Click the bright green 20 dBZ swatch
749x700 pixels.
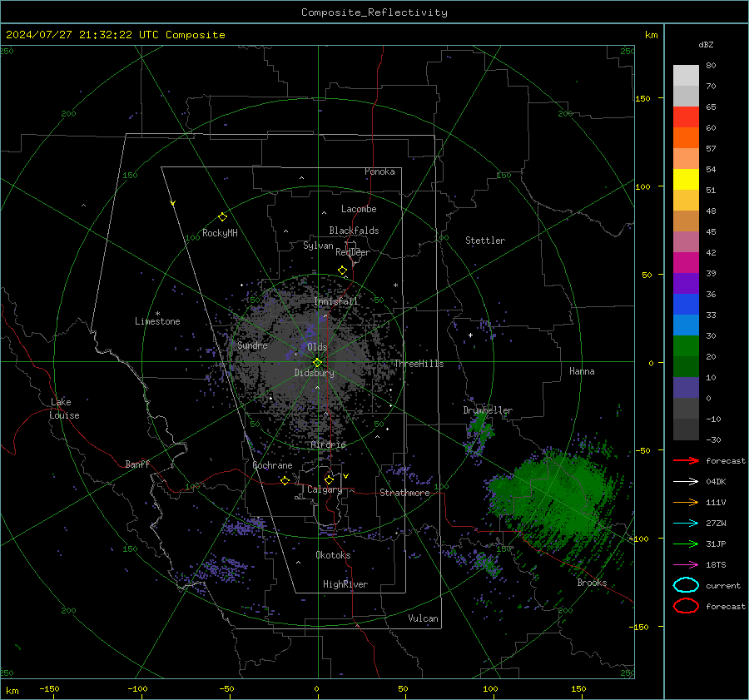[686, 346]
